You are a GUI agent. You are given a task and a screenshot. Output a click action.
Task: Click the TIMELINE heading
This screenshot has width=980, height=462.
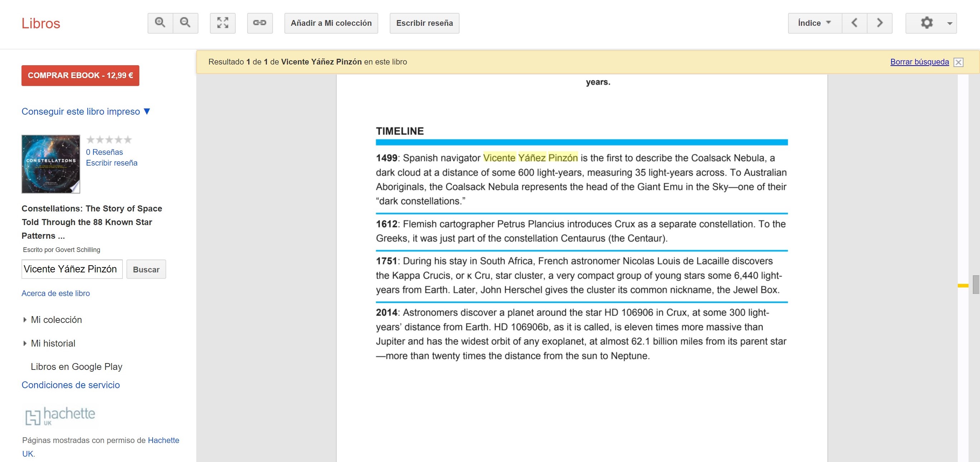400,131
